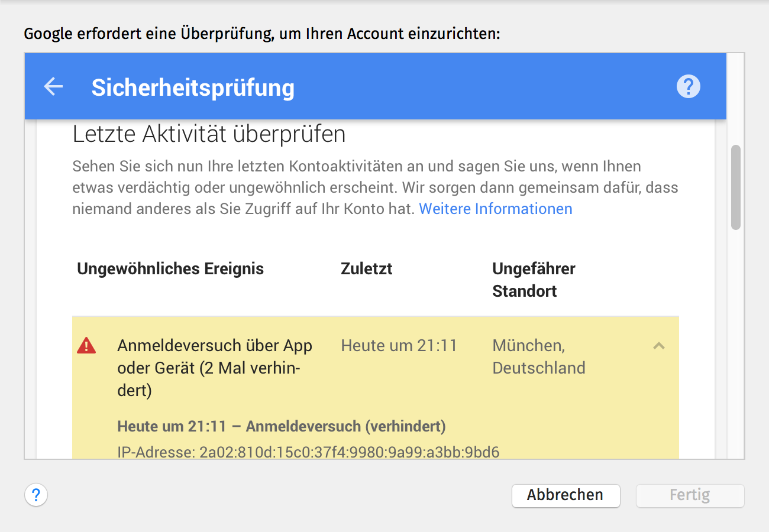The image size is (769, 532).
Task: Open the help icon in the blue Sicherheitsprüfung header
Action: [688, 87]
